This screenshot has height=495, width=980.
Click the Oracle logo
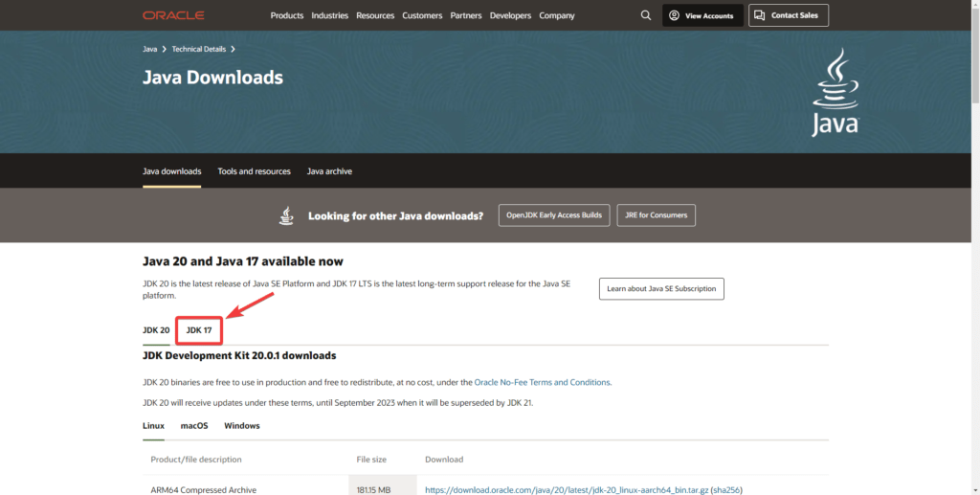pos(173,15)
